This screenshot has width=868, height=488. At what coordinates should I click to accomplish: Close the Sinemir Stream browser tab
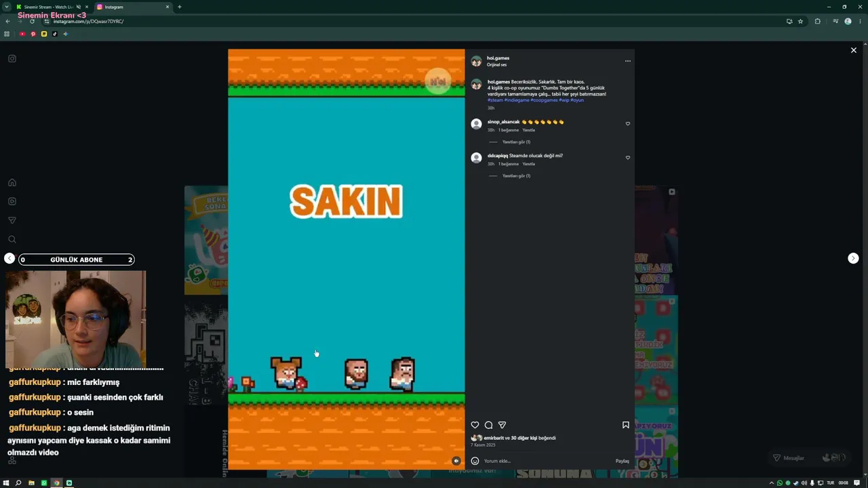click(x=87, y=7)
